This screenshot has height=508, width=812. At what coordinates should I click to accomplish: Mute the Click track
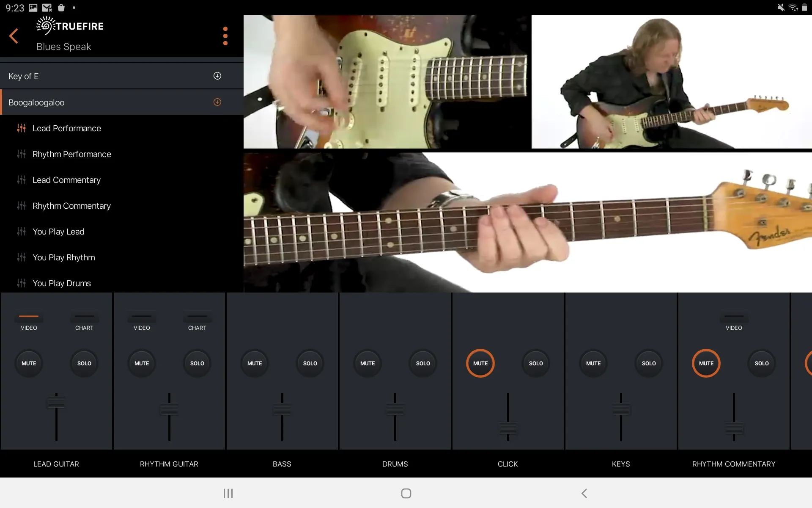point(480,363)
